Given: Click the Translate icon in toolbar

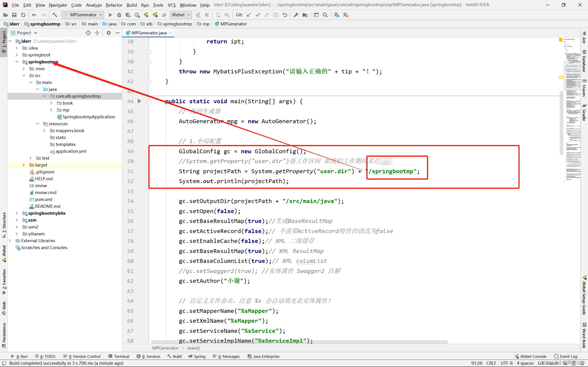Looking at the screenshot, I should 336,15.
